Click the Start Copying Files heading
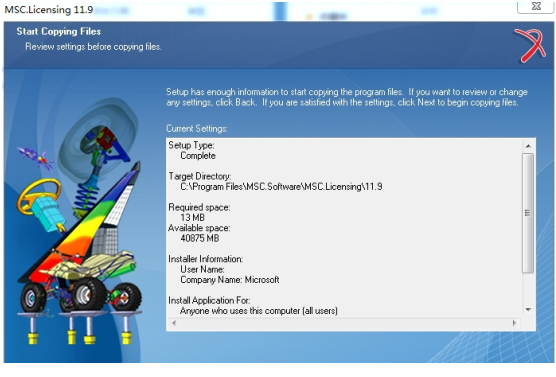This screenshot has height=377, width=556. coord(59,32)
